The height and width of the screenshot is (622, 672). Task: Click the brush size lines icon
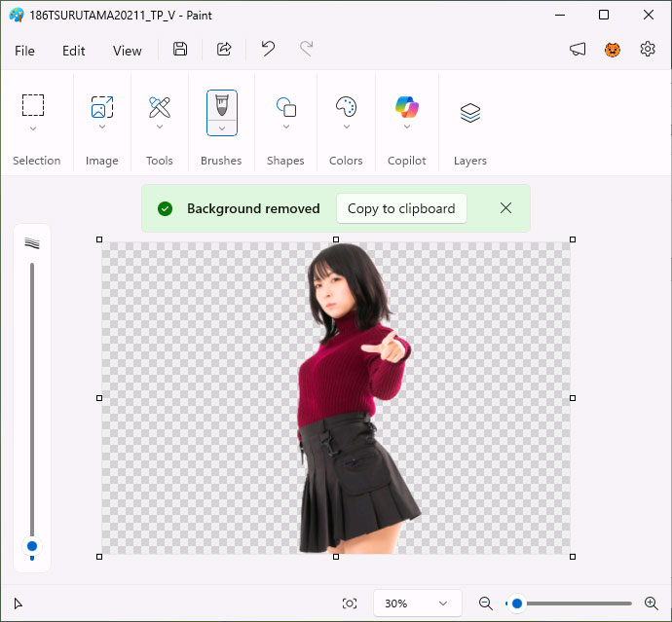tap(32, 243)
